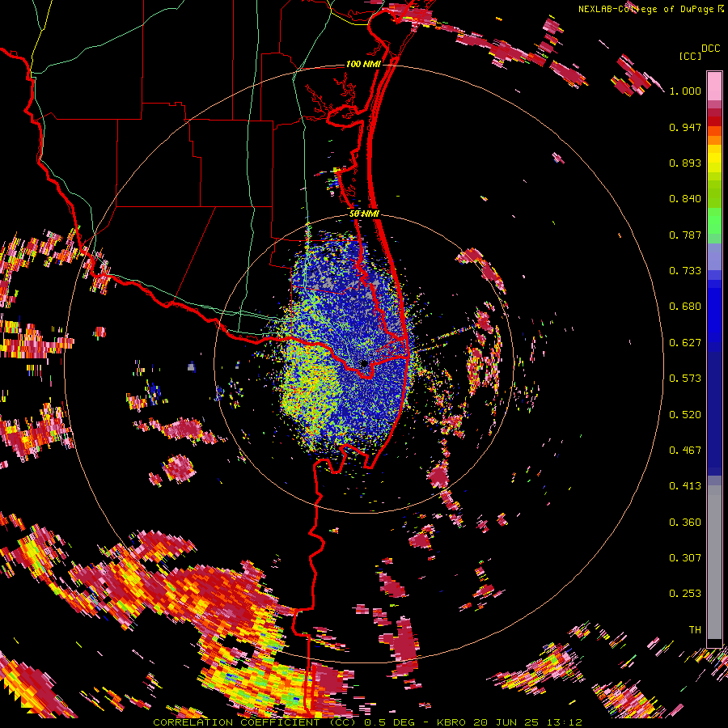The width and height of the screenshot is (728, 728).
Task: Click the 50 NMI range ring label
Action: pos(364,214)
